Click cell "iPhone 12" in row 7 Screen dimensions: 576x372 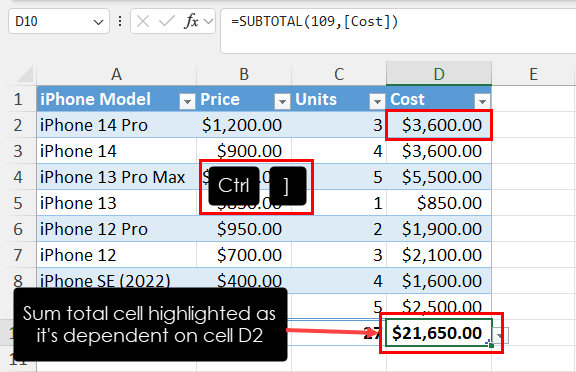pyautogui.click(x=116, y=255)
